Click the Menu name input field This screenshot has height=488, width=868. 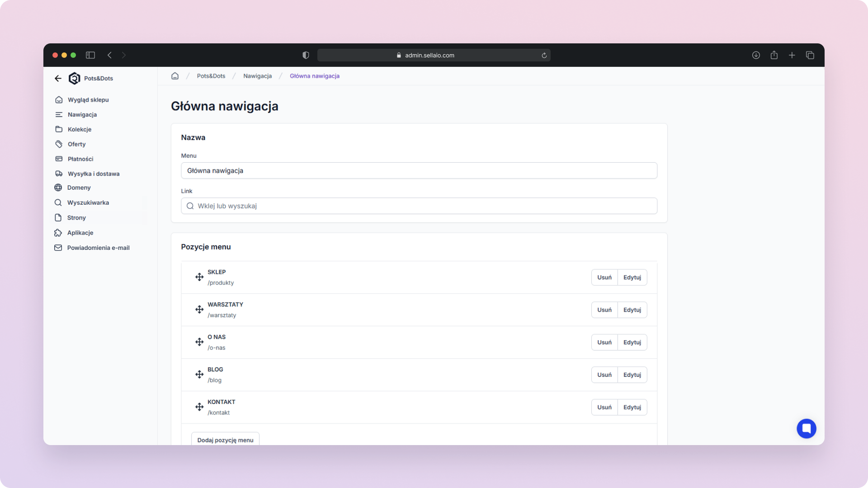click(419, 171)
